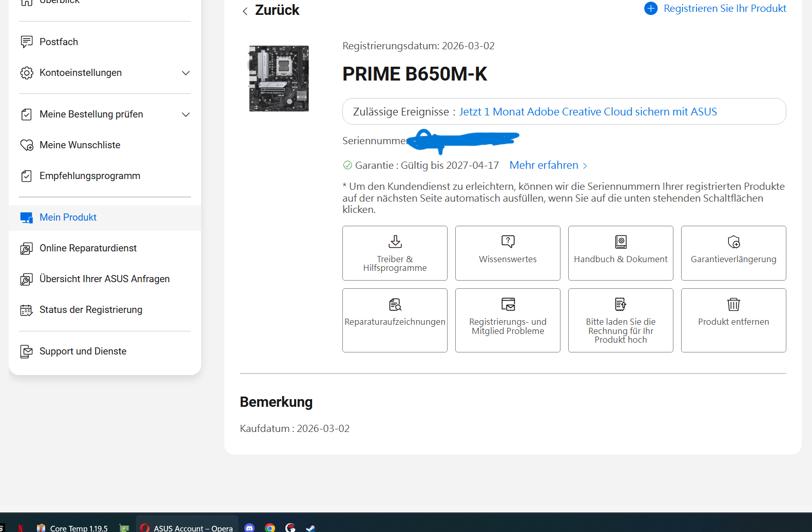Open Registrierungs- und Mitglied Probleme
This screenshot has width=812, height=532.
[x=508, y=321]
